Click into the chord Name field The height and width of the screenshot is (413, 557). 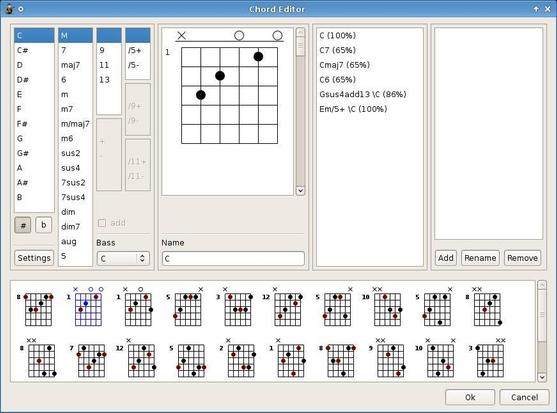point(233,259)
